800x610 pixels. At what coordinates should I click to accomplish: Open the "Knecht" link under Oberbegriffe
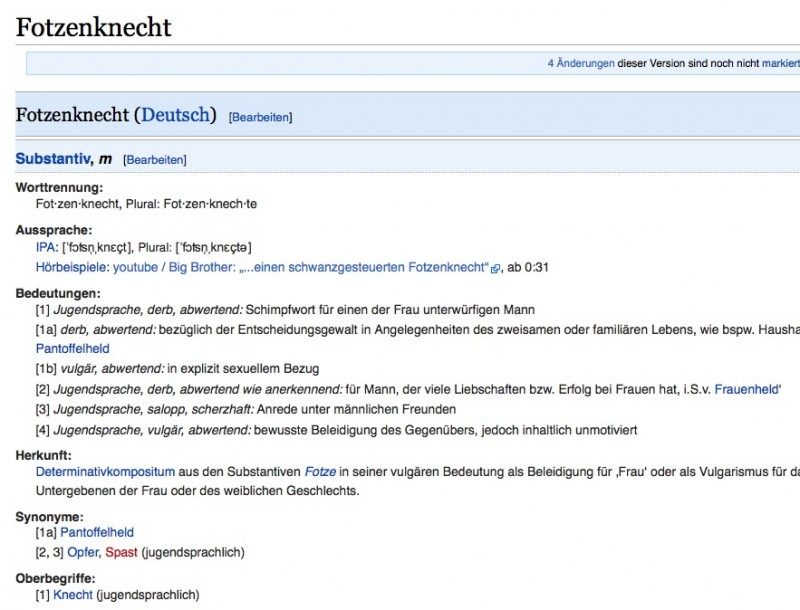pos(73,595)
